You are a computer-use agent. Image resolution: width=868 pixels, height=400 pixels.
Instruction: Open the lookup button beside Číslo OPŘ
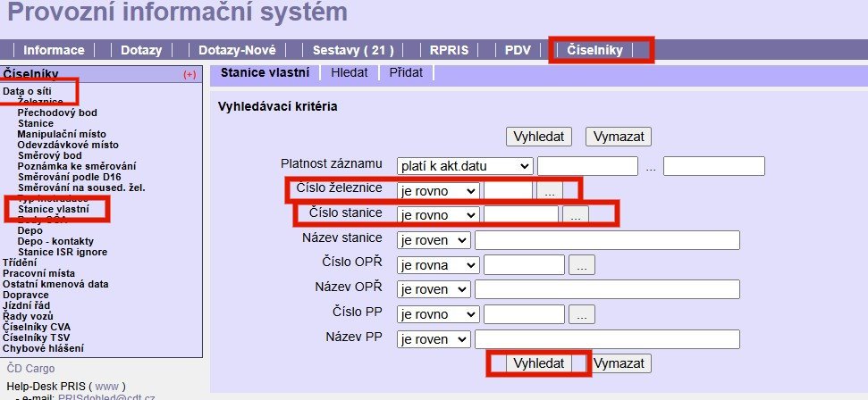[x=582, y=264]
